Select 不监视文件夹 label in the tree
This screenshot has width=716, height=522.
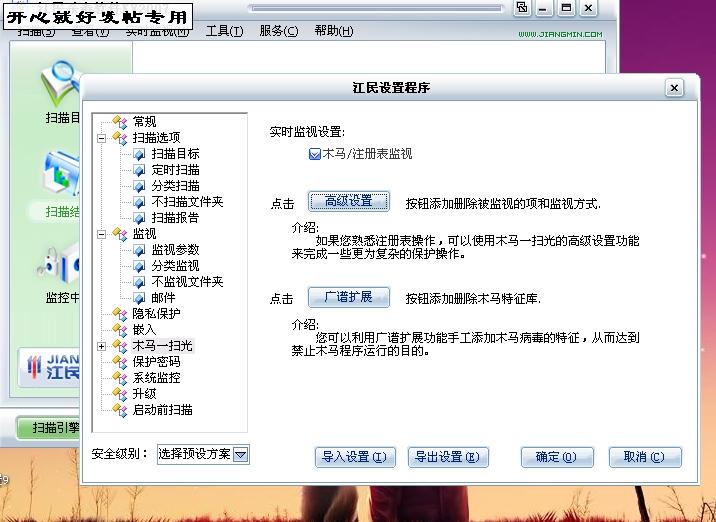coord(187,282)
